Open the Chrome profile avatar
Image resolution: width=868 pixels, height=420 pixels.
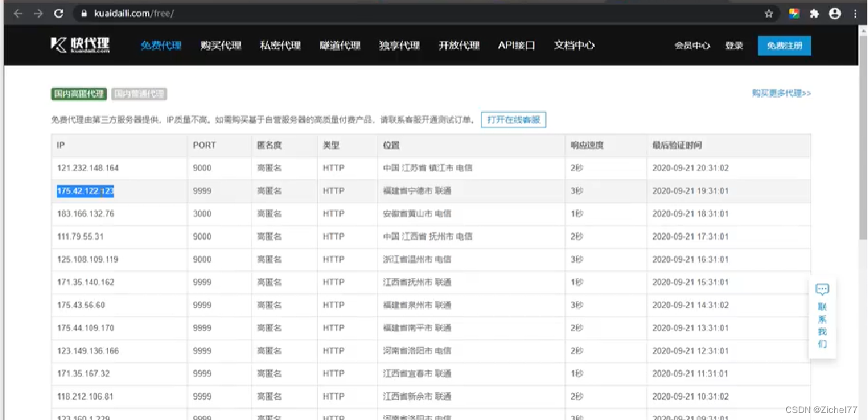835,13
